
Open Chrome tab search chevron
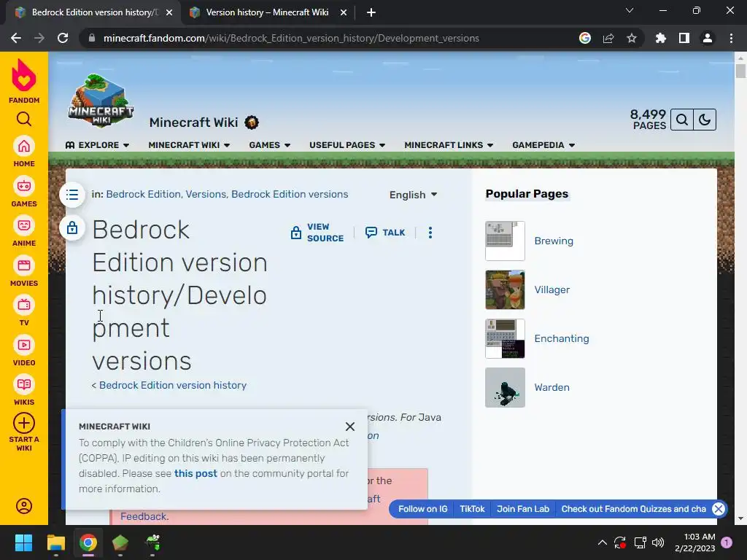(630, 10)
